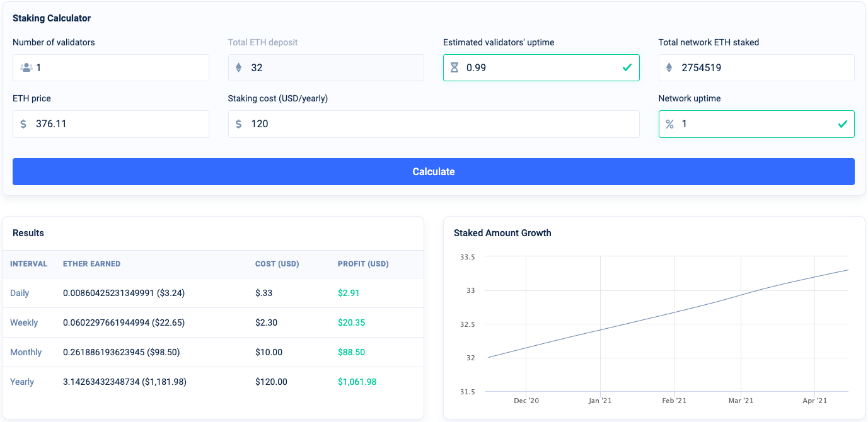
Task: Click the PROFIT (USD) column header
Action: (363, 264)
